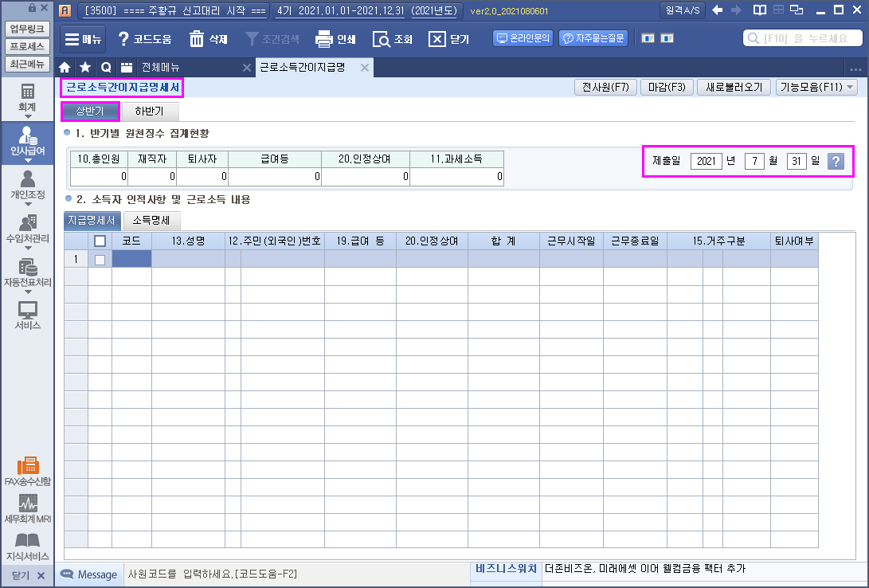Click the blue help icon beside 제출일
Image resolution: width=869 pixels, height=588 pixels.
click(x=835, y=162)
